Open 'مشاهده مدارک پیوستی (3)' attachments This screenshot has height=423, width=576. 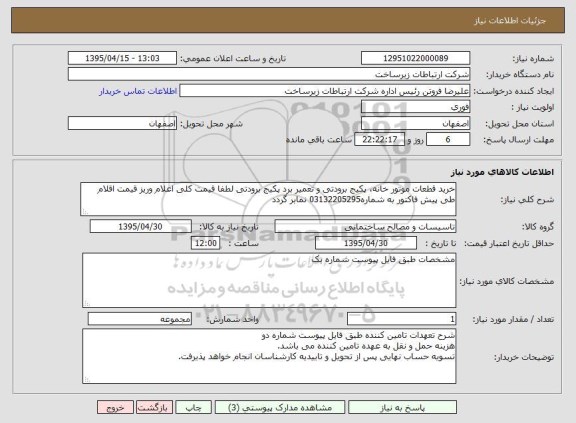point(280,407)
